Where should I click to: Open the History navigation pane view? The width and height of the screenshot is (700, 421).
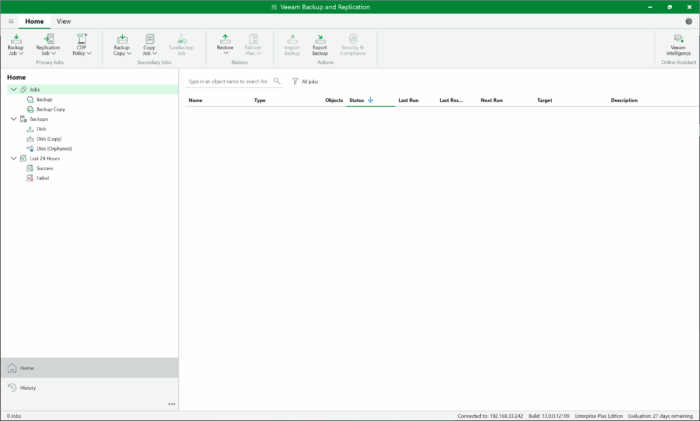pyautogui.click(x=90, y=388)
